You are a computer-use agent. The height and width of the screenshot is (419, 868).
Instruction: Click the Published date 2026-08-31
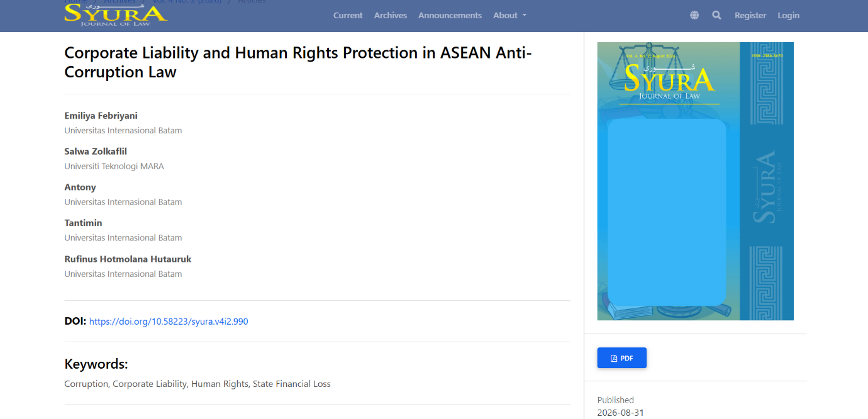621,413
